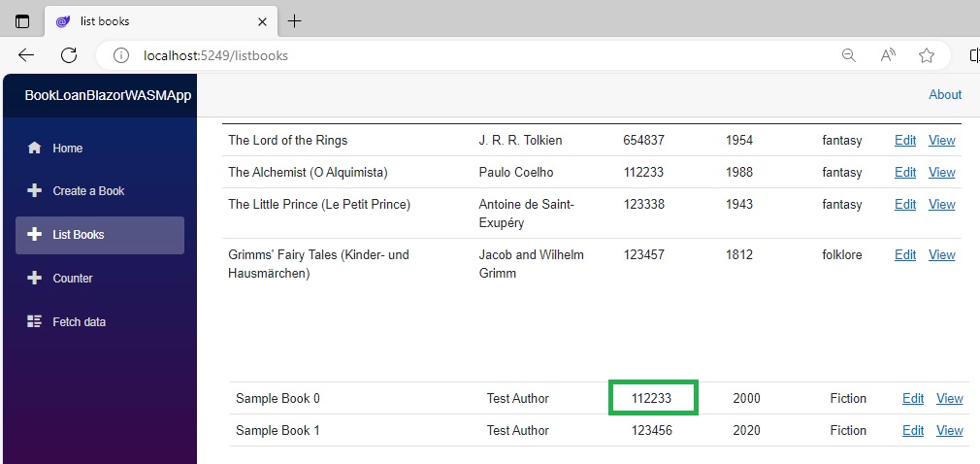Click year 1812
The image size is (980, 464).
pyautogui.click(x=739, y=254)
